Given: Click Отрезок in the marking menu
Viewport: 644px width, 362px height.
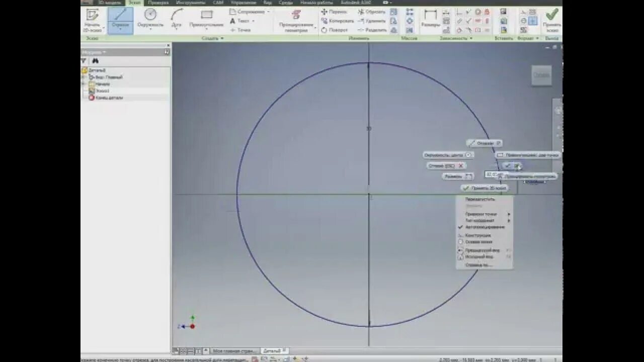Looking at the screenshot, I should point(485,143).
